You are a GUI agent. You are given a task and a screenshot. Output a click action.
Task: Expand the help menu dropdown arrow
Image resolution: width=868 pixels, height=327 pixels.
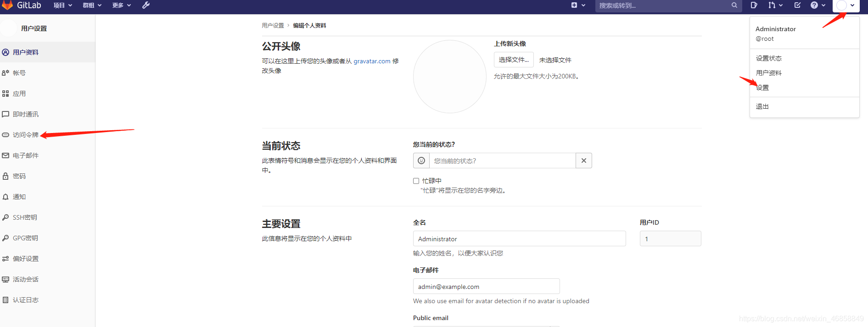(823, 6)
